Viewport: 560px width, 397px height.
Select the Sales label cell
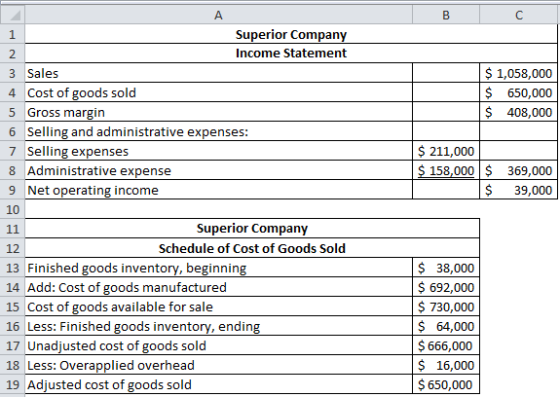219,73
